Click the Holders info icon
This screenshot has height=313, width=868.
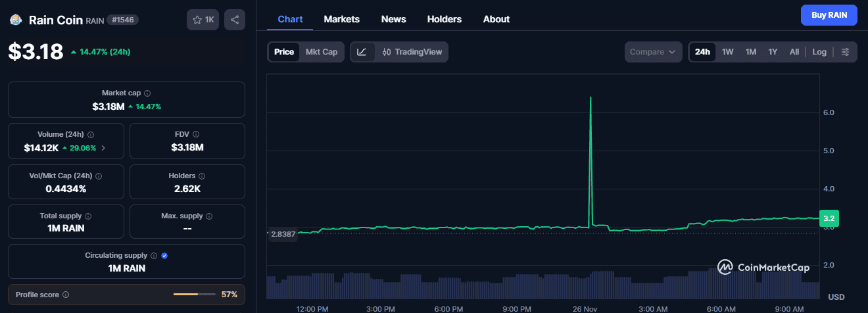(x=202, y=176)
